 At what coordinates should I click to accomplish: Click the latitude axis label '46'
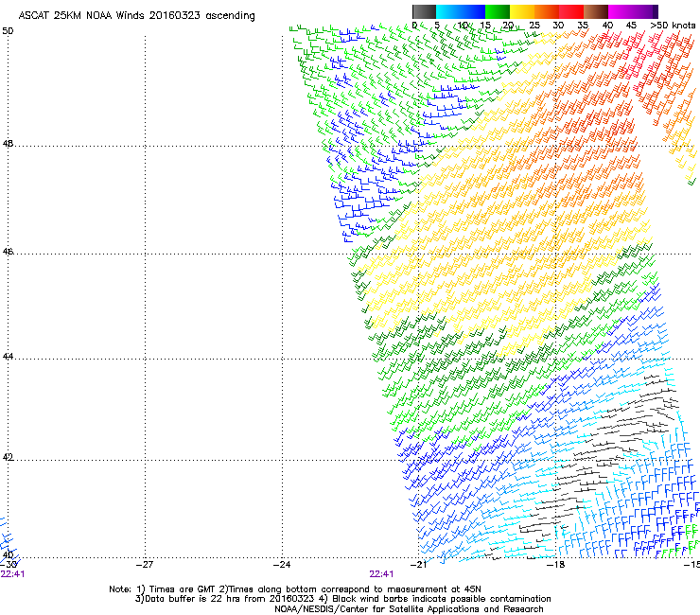tap(8, 252)
